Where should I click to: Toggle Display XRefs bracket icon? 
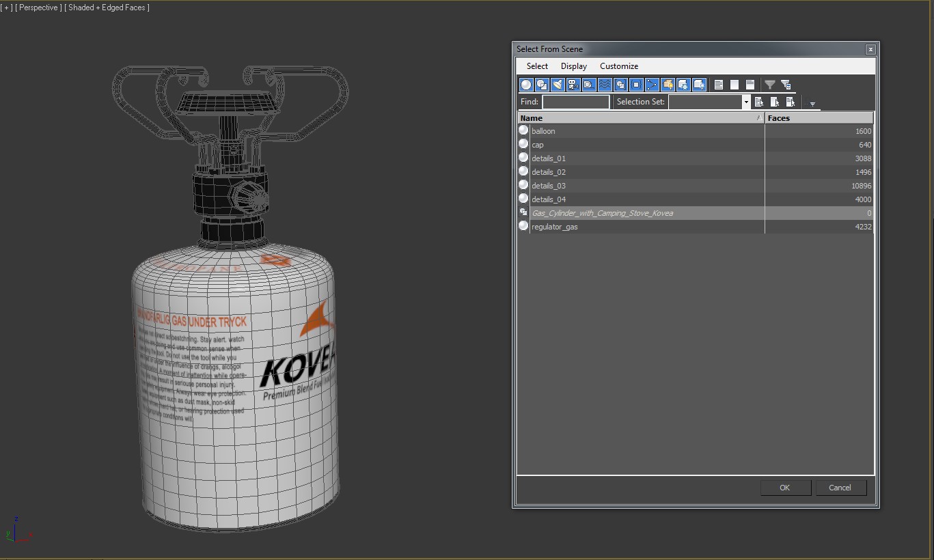coord(636,85)
